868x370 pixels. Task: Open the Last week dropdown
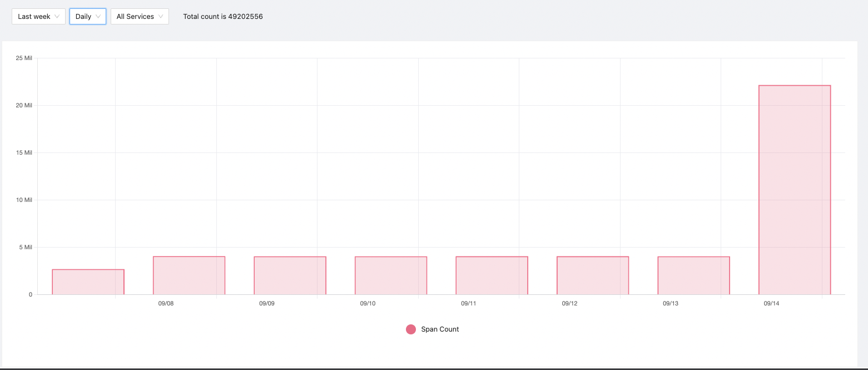click(x=38, y=16)
